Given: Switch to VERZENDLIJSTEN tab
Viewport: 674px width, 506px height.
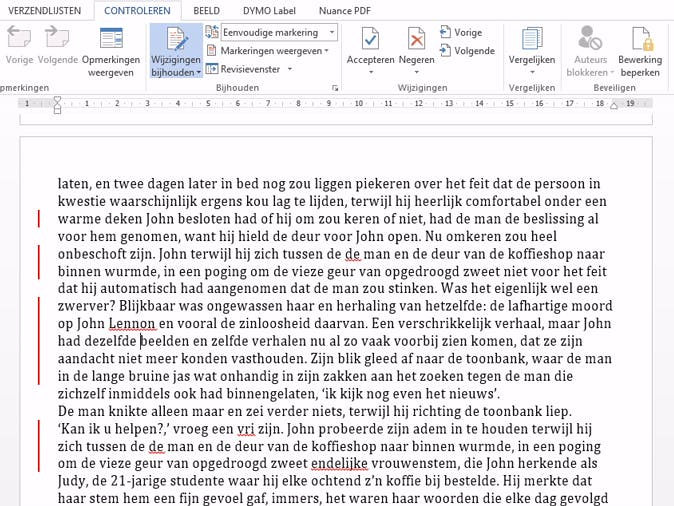Looking at the screenshot, I should [45, 11].
